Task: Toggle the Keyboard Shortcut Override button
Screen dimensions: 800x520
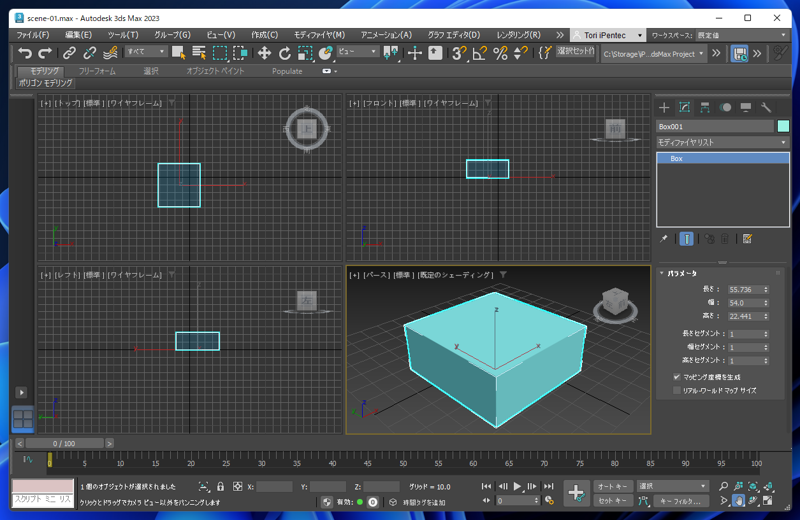Action: [435, 53]
